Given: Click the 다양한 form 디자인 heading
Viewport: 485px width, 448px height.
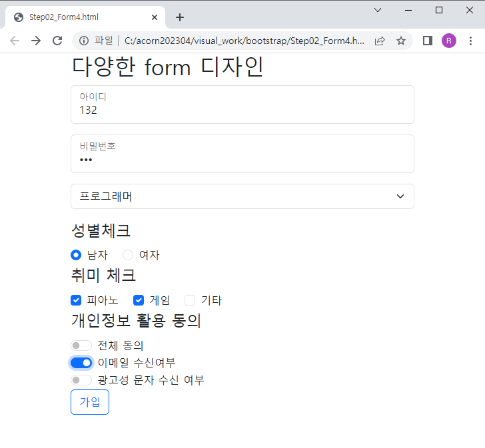Looking at the screenshot, I should tap(167, 67).
